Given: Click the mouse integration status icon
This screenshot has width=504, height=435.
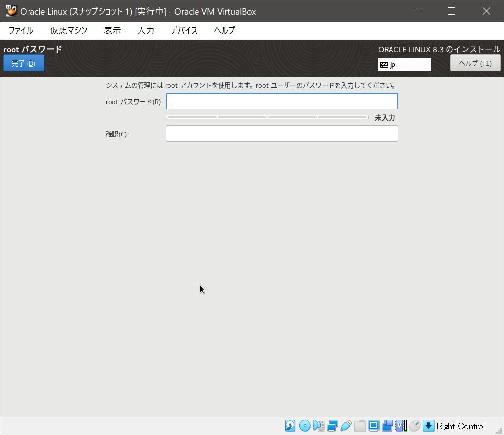Looking at the screenshot, I should 415,426.
